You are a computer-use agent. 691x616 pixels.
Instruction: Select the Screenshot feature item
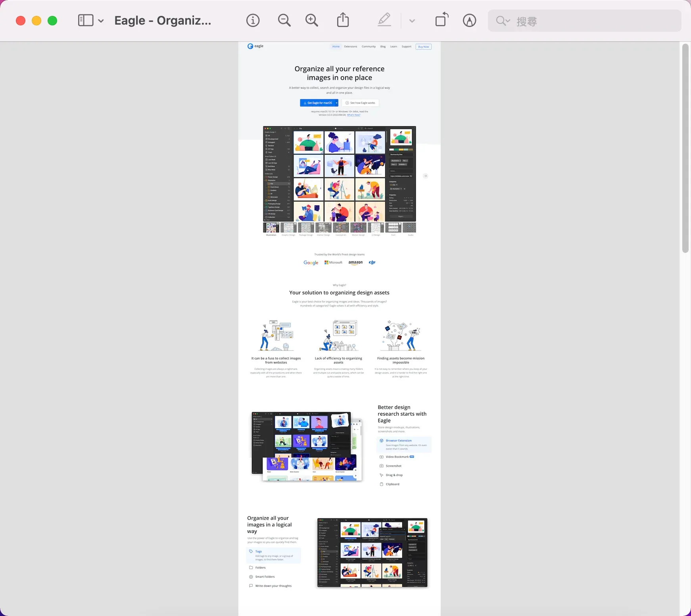(x=391, y=466)
